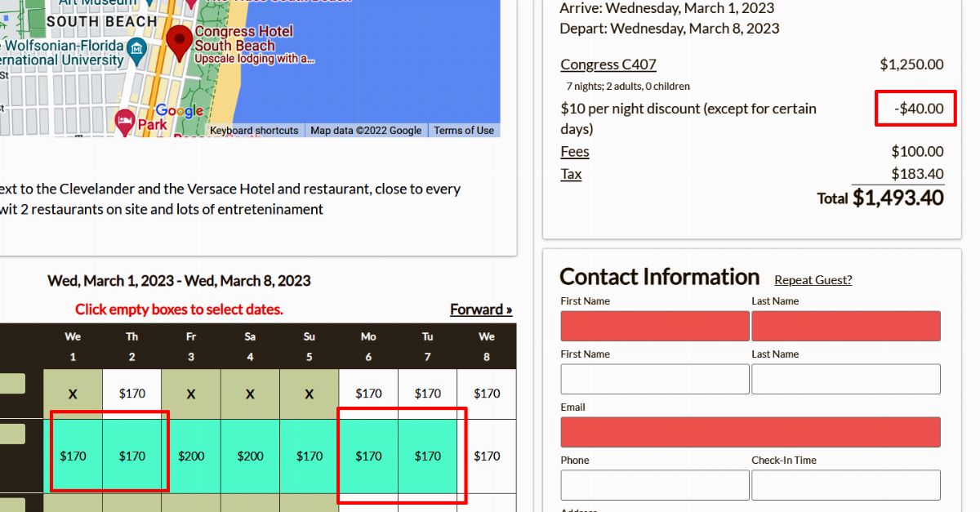
Task: Open the map Terms of Use link
Action: (x=464, y=131)
